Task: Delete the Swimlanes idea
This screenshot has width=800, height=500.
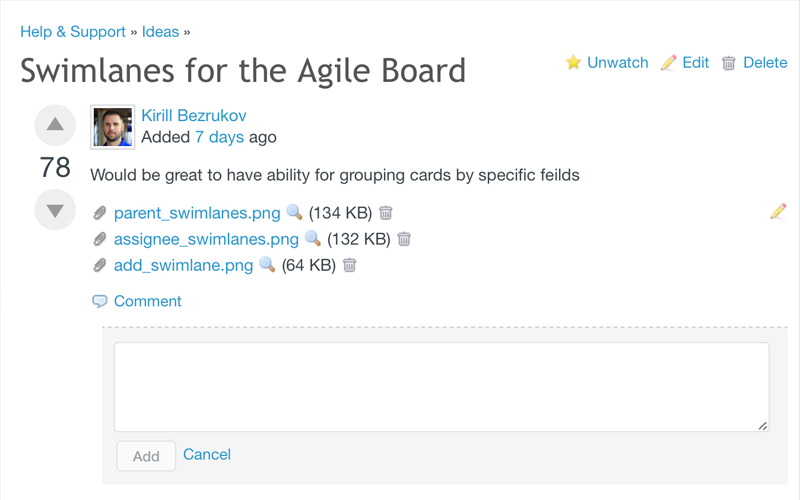Action: coord(754,62)
